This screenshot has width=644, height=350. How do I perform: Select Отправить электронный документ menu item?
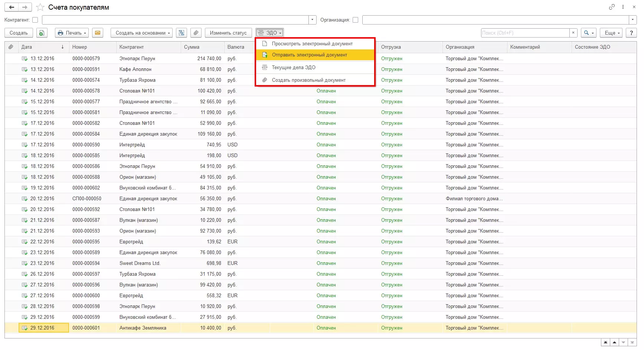pyautogui.click(x=309, y=55)
